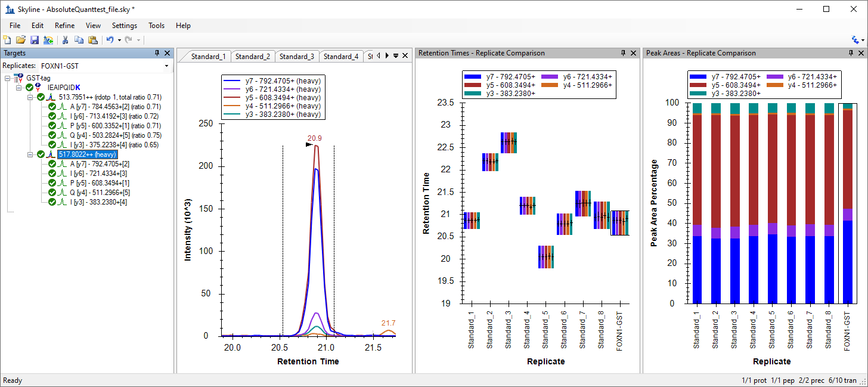Open the Edit menu
Screen dimensions: 868x387
coord(38,26)
